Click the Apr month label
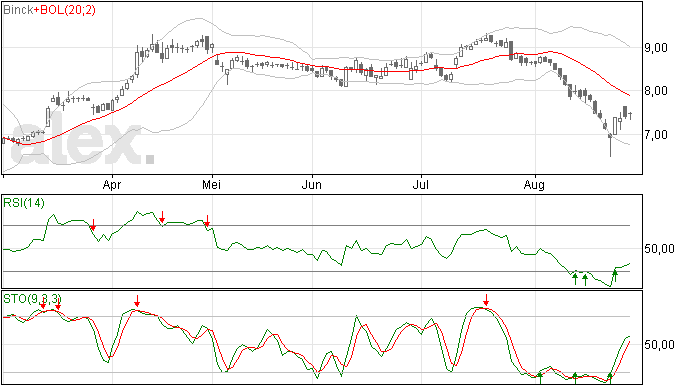 112,184
